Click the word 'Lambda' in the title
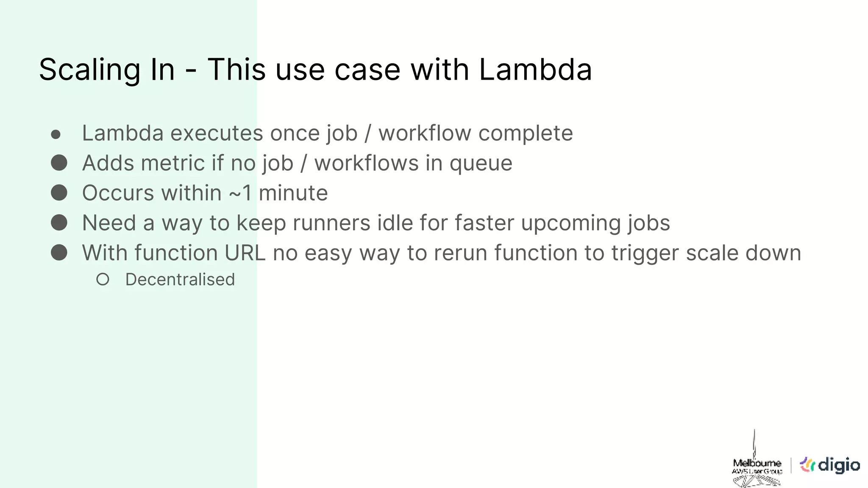868x488 pixels. [535, 69]
